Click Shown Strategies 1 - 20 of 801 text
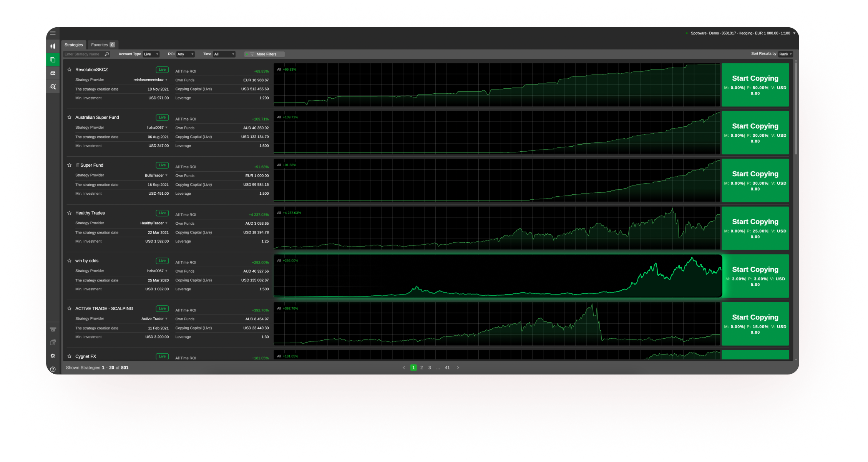The width and height of the screenshot is (868, 462). coord(97,368)
